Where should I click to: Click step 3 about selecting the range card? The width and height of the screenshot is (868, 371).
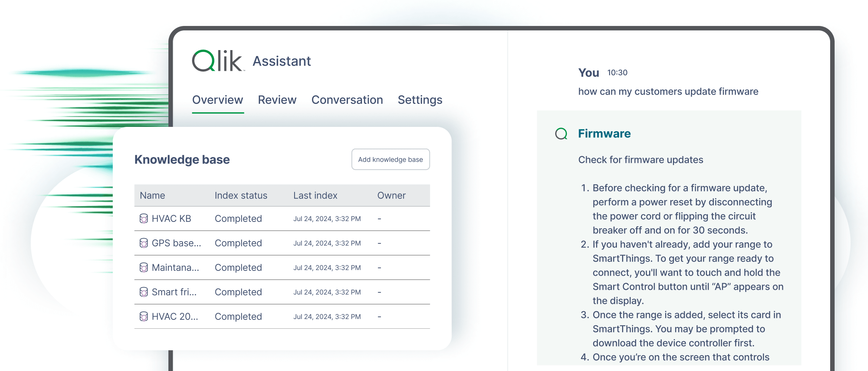coord(681,329)
